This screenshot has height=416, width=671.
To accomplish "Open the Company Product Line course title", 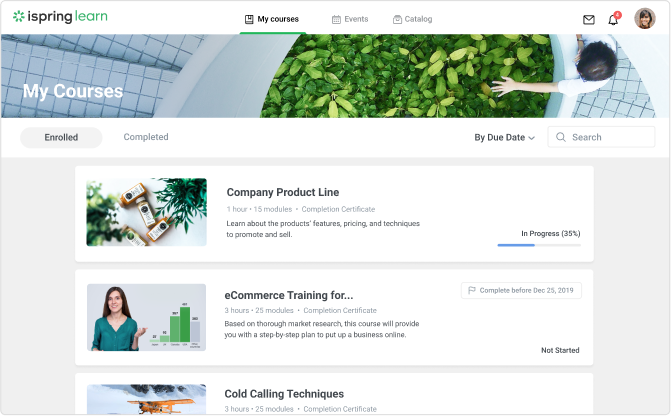I will pyautogui.click(x=283, y=193).
